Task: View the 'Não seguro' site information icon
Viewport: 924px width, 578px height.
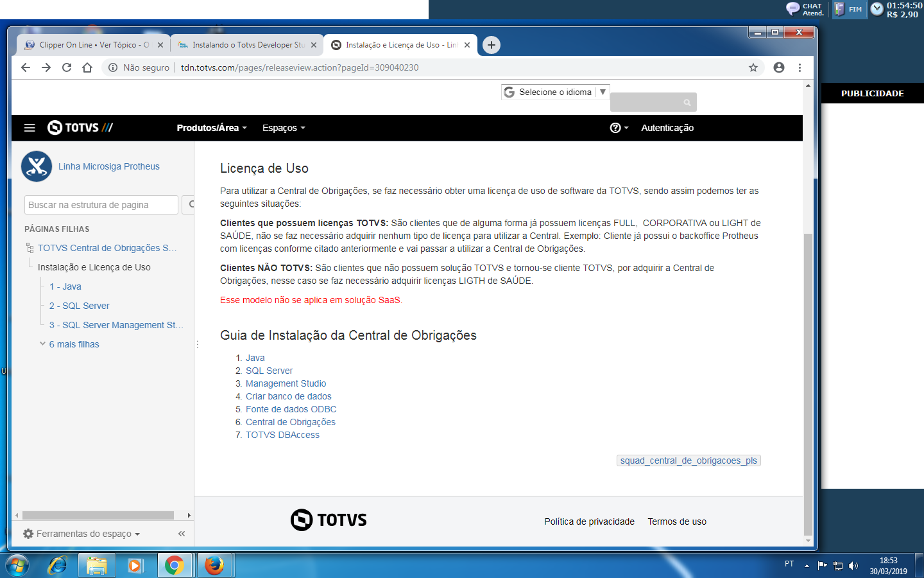Action: [113, 67]
